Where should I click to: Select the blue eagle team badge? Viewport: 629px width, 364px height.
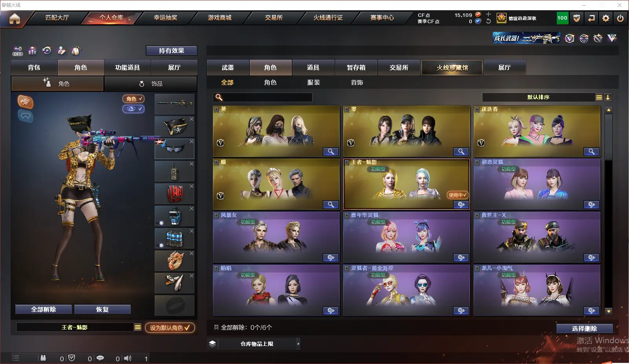coord(25,116)
